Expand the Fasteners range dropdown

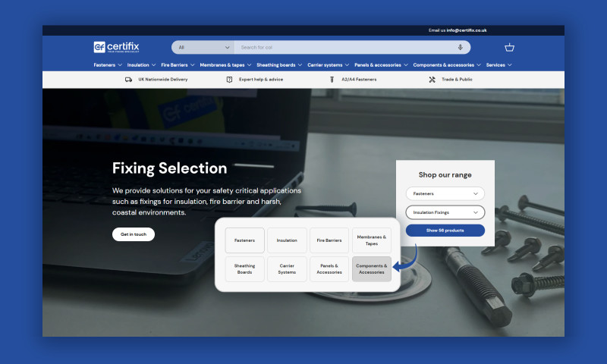(x=445, y=193)
